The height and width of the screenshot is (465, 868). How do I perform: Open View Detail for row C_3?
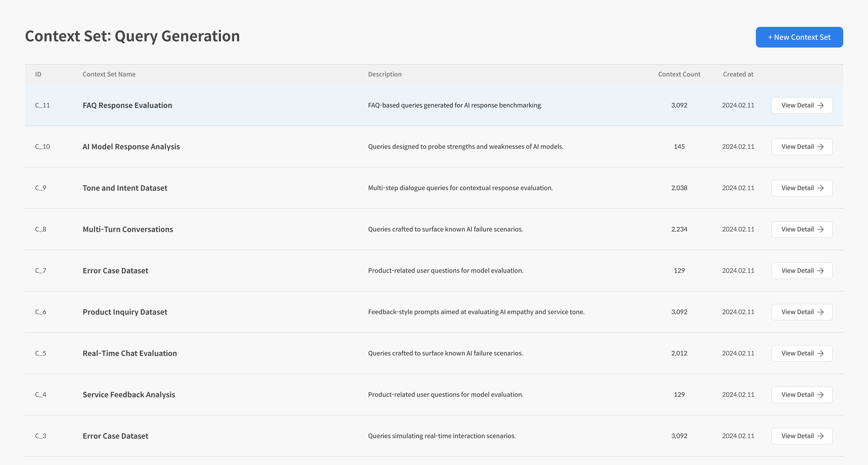802,436
